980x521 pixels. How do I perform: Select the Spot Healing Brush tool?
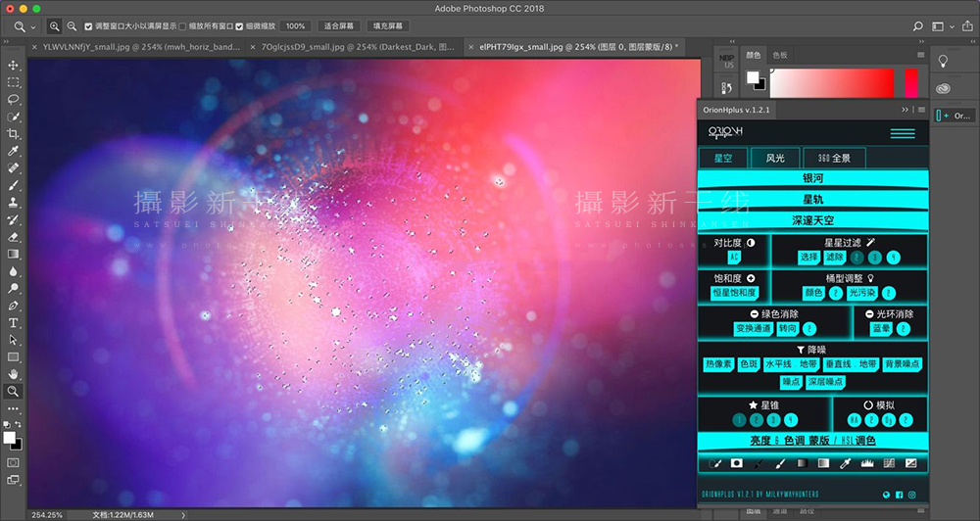(x=13, y=168)
